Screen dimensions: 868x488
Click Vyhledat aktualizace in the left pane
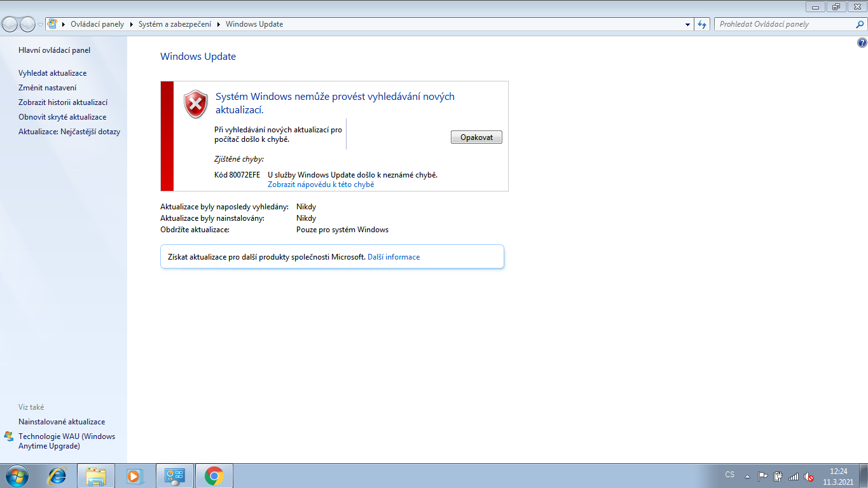[x=53, y=73]
